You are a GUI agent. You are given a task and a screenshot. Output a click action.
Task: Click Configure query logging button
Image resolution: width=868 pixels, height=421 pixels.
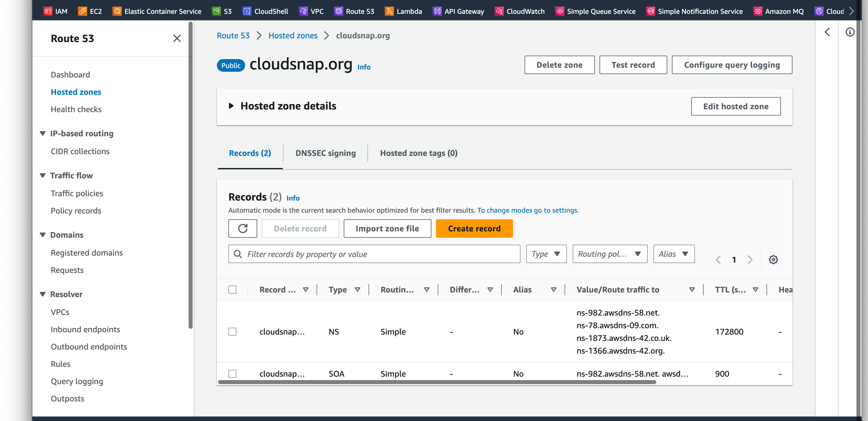[732, 65]
